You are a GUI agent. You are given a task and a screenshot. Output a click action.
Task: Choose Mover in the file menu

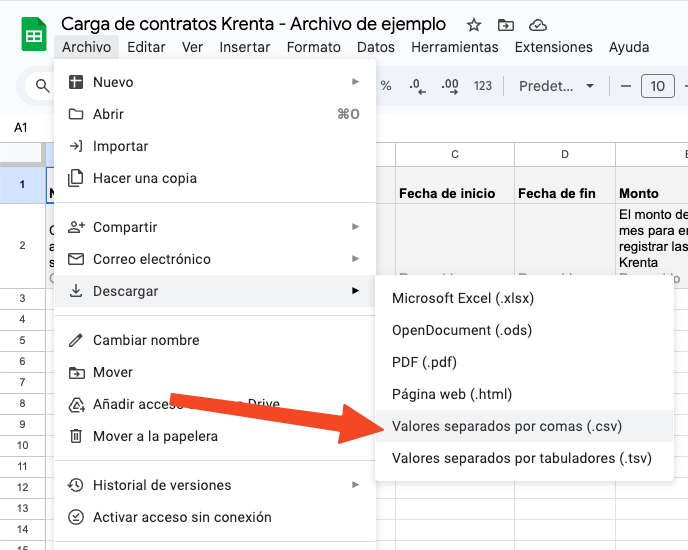[x=215, y=372]
